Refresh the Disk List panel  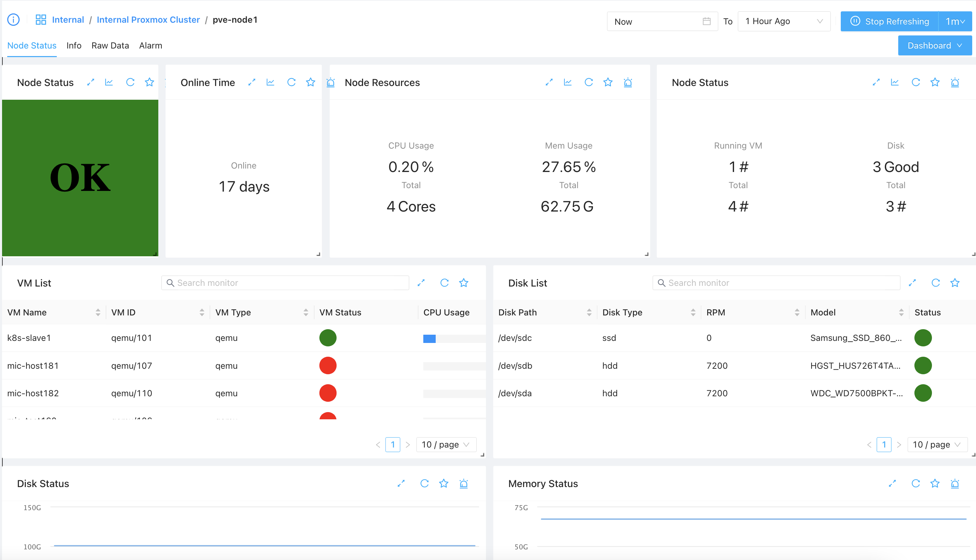tap(936, 283)
